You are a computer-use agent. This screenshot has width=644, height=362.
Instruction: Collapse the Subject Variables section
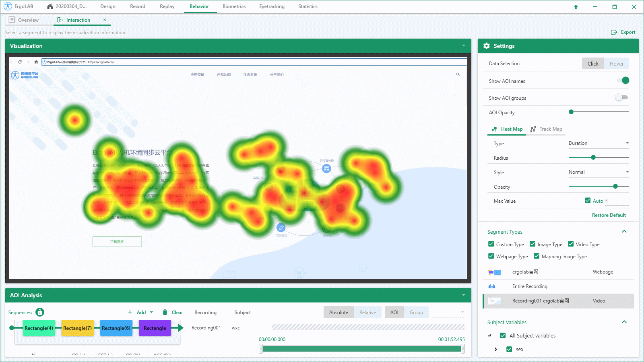coord(624,322)
